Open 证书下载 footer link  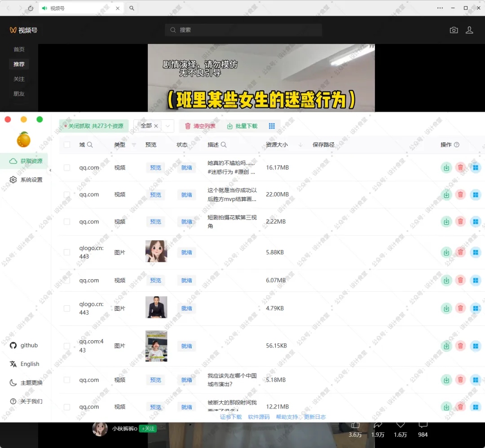click(231, 417)
